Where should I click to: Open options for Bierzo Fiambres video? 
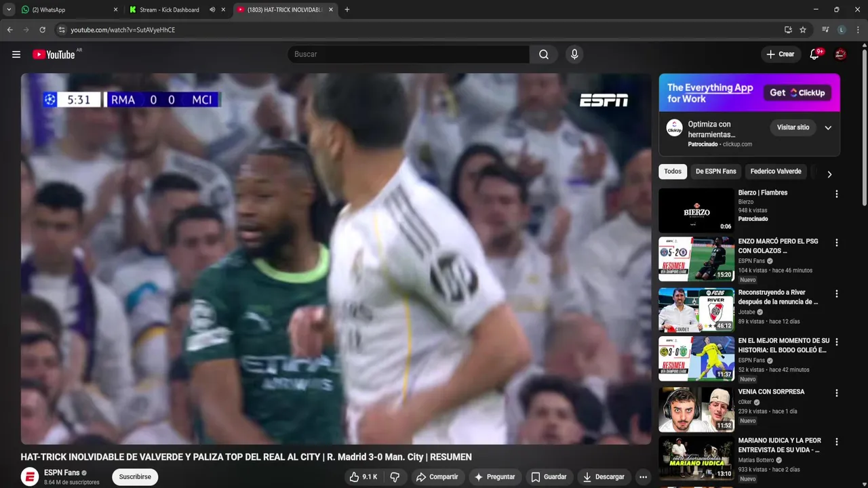tap(836, 194)
